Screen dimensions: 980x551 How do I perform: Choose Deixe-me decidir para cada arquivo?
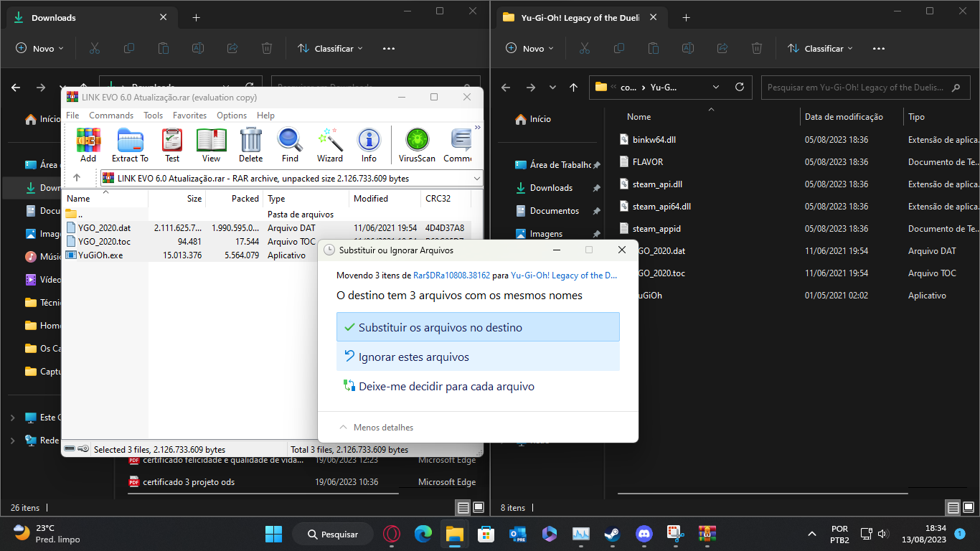(478, 386)
